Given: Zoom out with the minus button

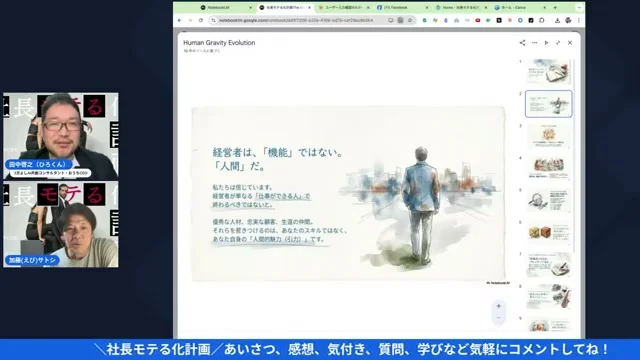Looking at the screenshot, I should pos(498,318).
